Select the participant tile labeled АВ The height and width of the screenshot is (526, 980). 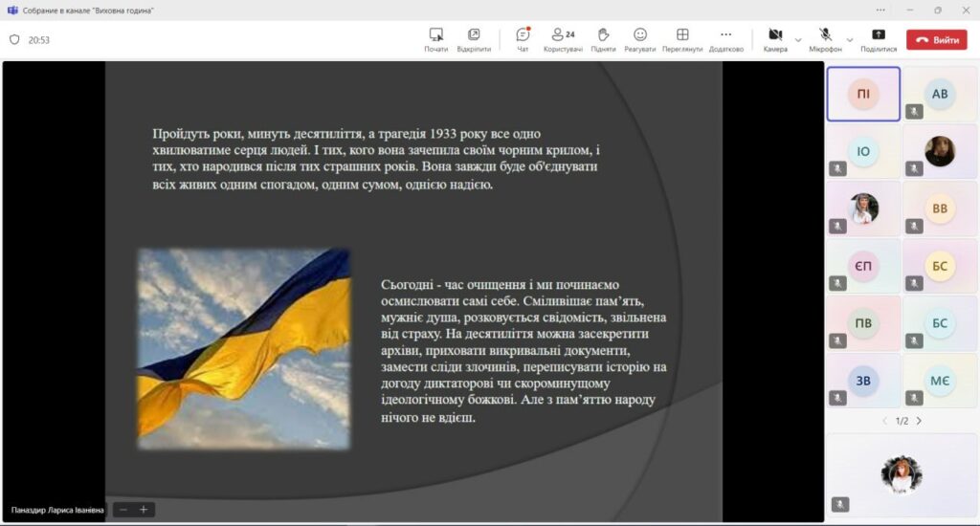tap(940, 94)
